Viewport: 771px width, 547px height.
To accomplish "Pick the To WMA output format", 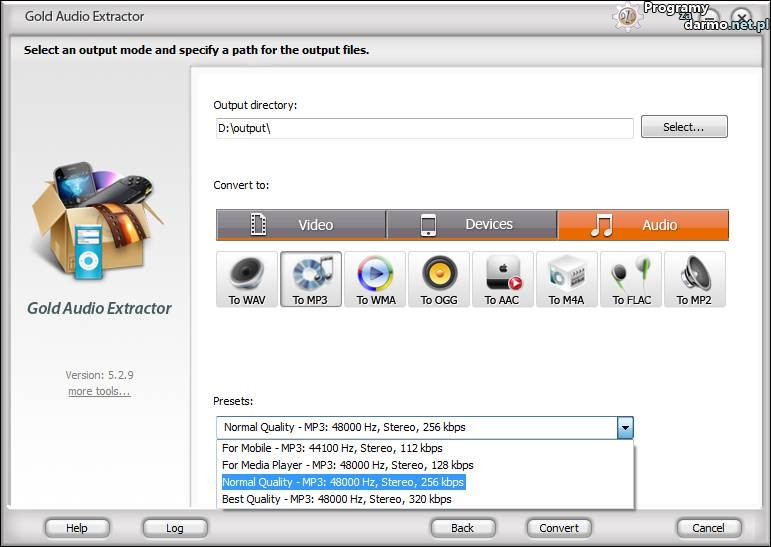I will (x=375, y=279).
